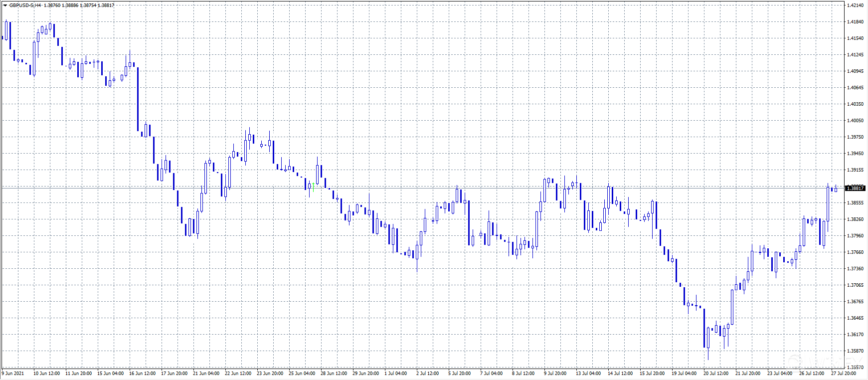Click the 1.41540 price axis label

coord(855,38)
